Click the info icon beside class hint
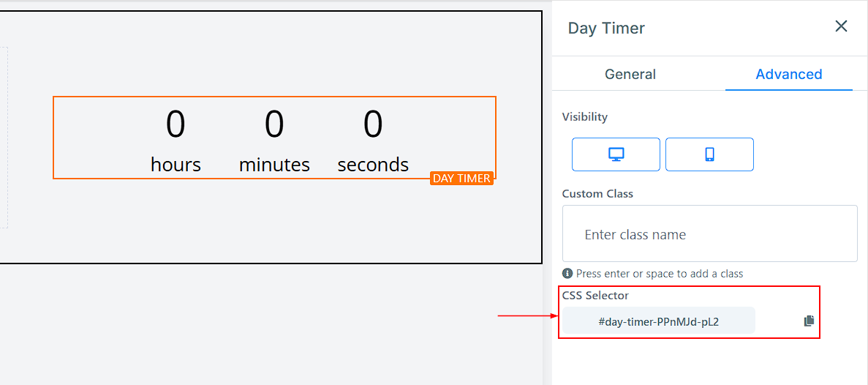Screen dimensions: 868x385 click(x=567, y=273)
